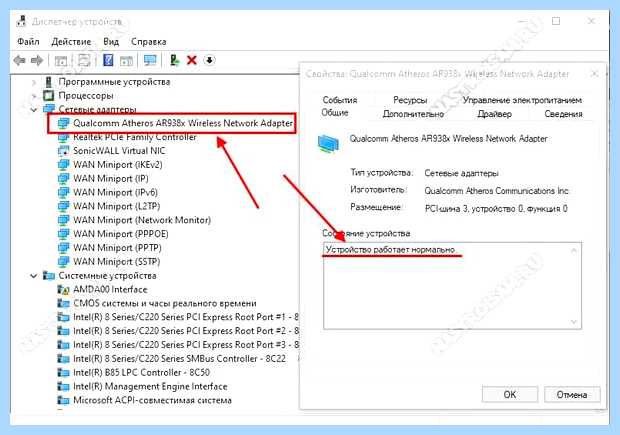Screen dimensions: 620x435
Task: Click the CMOS system clock device icon
Action: point(63,303)
